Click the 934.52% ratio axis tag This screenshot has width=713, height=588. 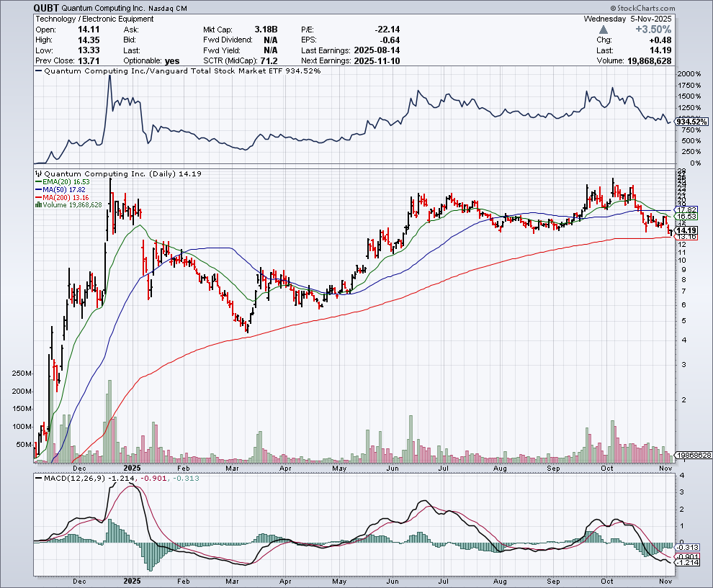coord(691,122)
